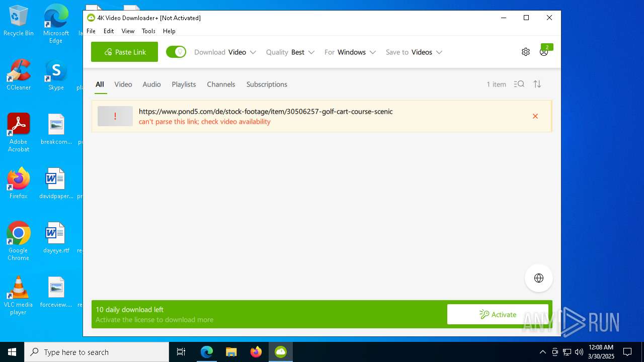
Task: Select the davidpaper Word document icon
Action: (56, 184)
